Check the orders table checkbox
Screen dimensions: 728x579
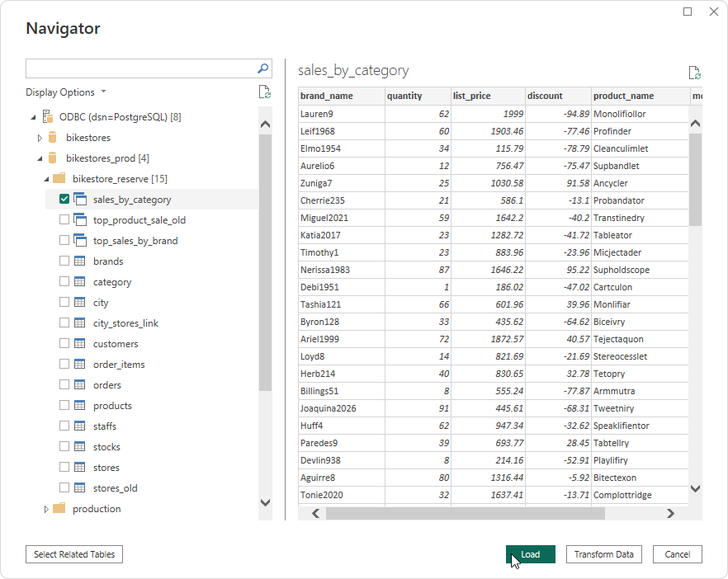click(64, 385)
